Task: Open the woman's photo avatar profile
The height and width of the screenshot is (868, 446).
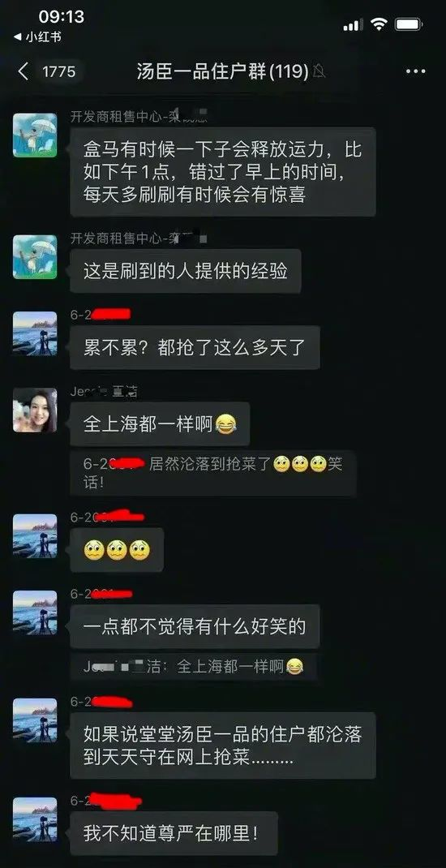Action: pyautogui.click(x=35, y=410)
